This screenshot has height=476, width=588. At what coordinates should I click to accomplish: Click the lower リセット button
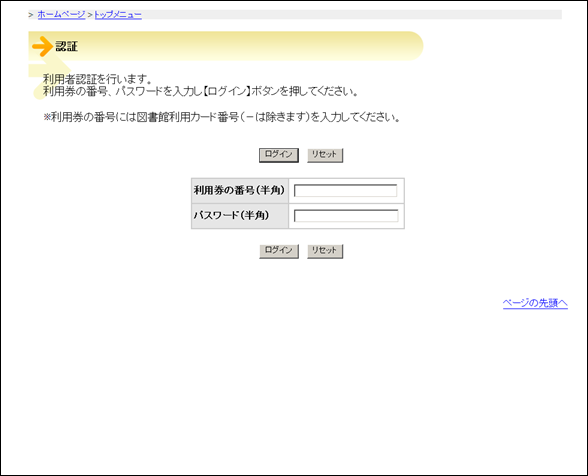(325, 251)
